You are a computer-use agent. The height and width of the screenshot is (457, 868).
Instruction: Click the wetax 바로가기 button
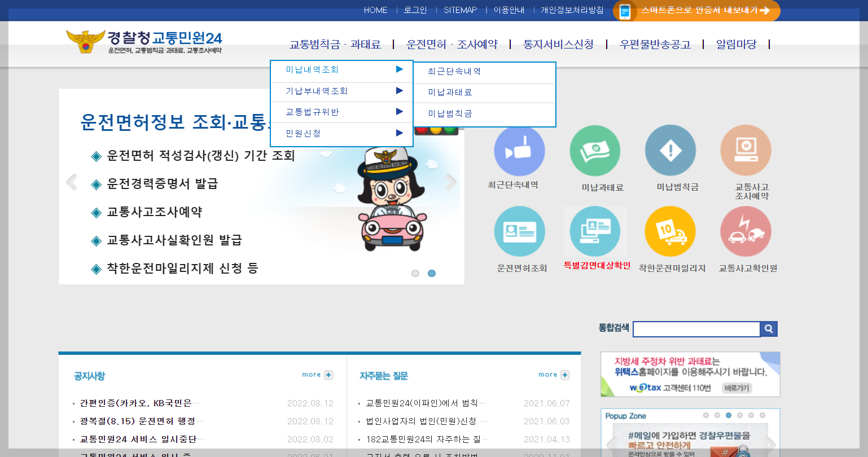(x=737, y=388)
